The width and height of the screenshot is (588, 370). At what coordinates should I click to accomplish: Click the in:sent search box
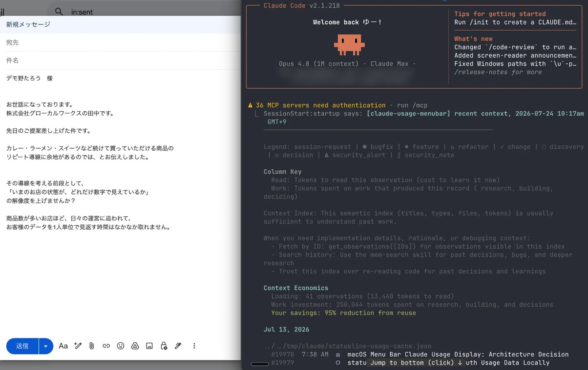(82, 12)
